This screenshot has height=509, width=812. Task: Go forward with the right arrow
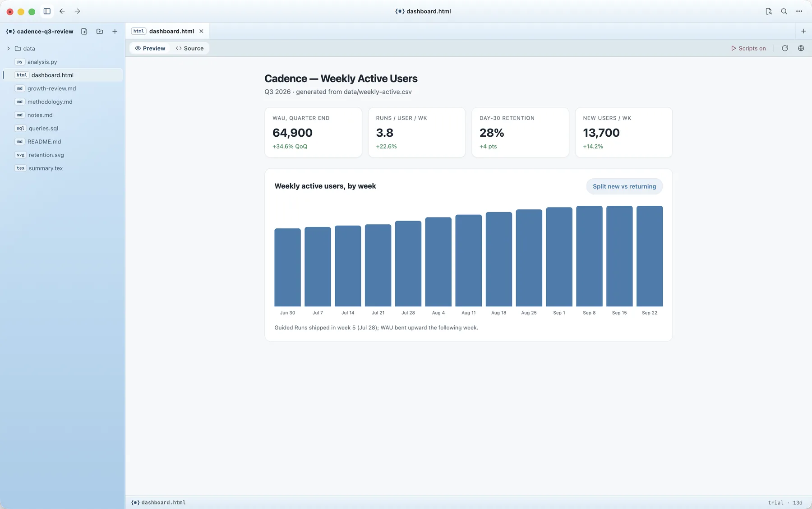click(78, 11)
